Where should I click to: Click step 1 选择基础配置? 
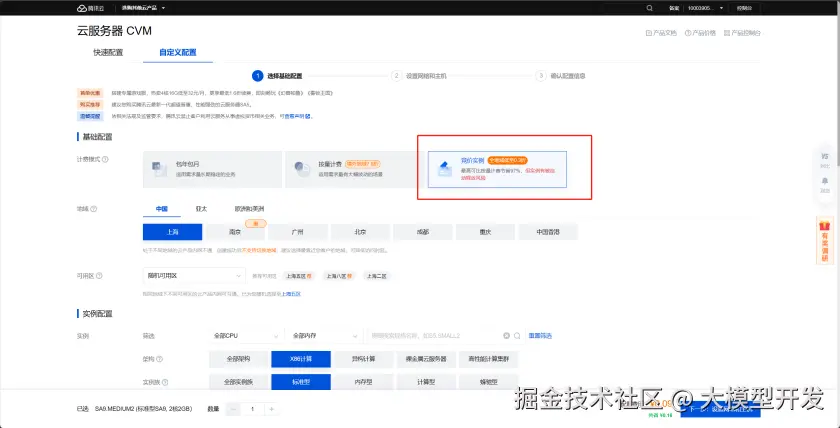point(279,76)
